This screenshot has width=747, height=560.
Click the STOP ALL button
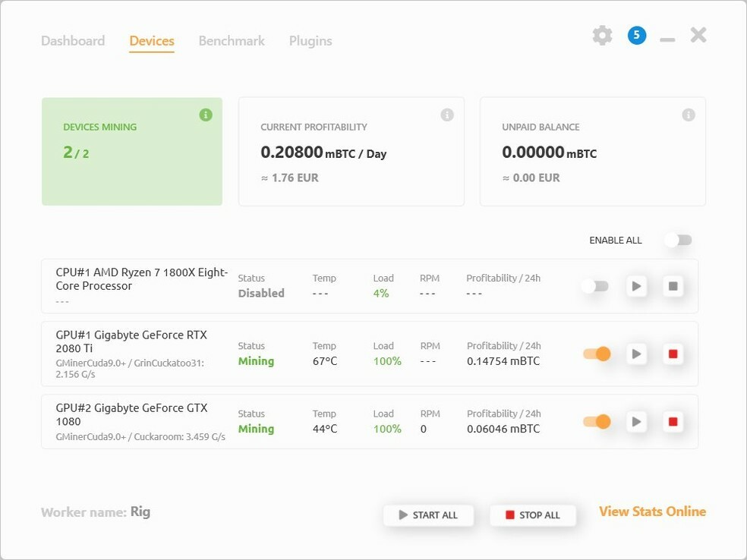pos(533,515)
